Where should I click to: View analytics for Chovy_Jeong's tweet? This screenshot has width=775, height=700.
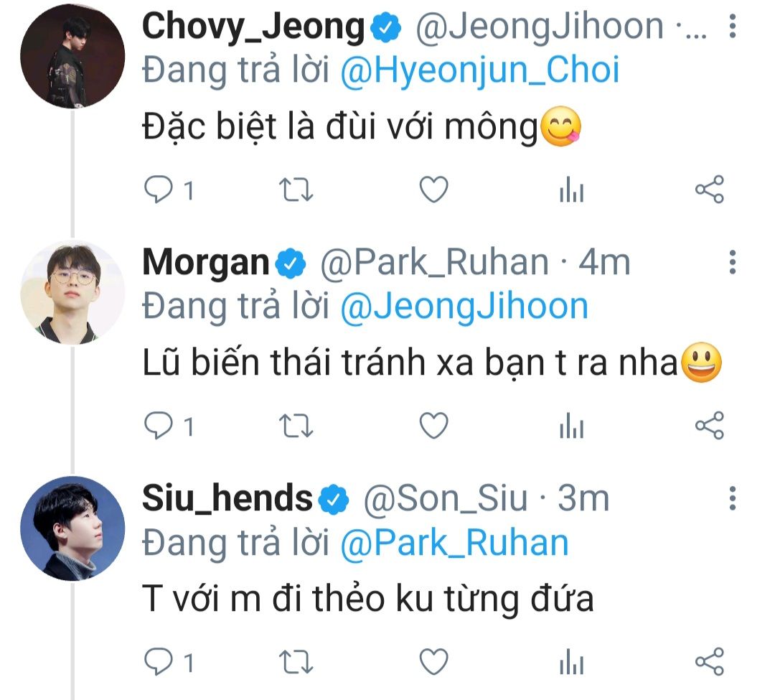[571, 192]
